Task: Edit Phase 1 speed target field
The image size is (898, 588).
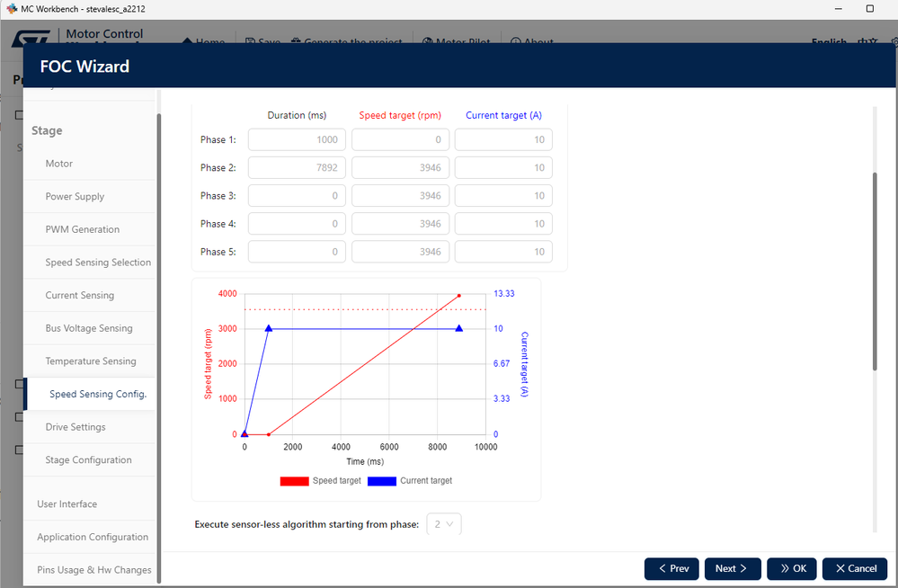Action: click(400, 140)
